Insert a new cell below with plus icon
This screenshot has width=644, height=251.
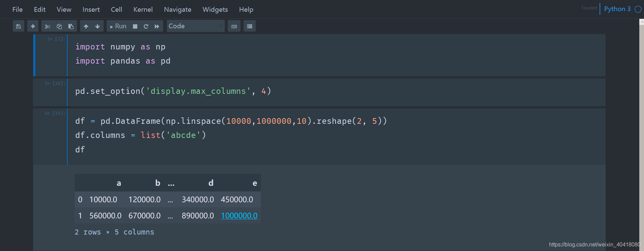[33, 26]
